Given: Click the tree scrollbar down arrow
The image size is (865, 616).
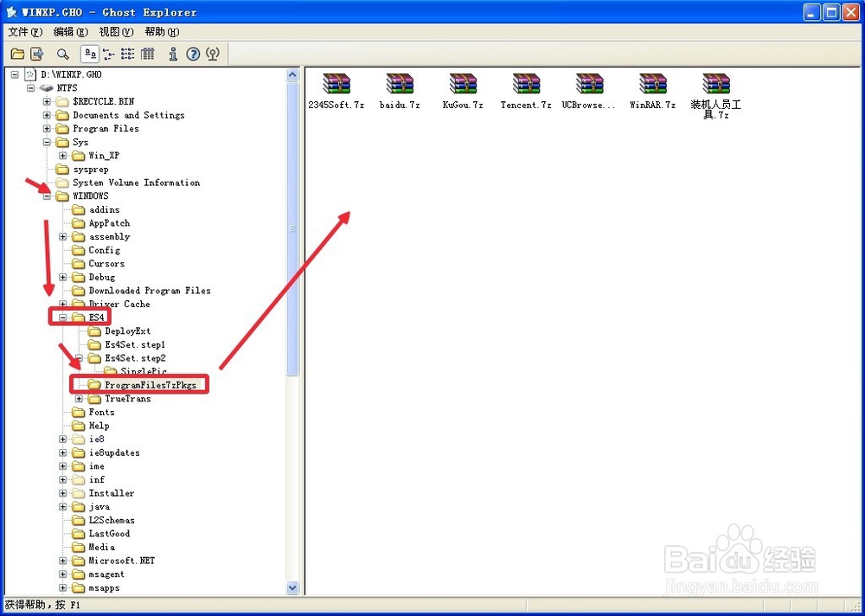Looking at the screenshot, I should [292, 588].
